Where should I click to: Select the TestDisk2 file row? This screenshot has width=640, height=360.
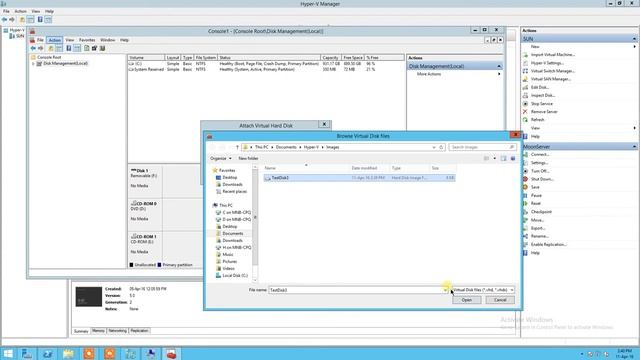[x=359, y=178]
